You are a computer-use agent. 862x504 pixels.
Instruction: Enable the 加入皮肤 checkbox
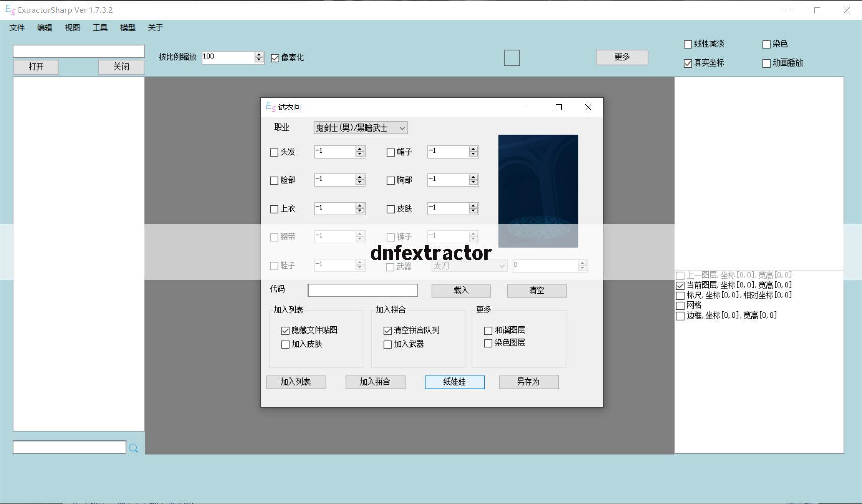point(285,345)
